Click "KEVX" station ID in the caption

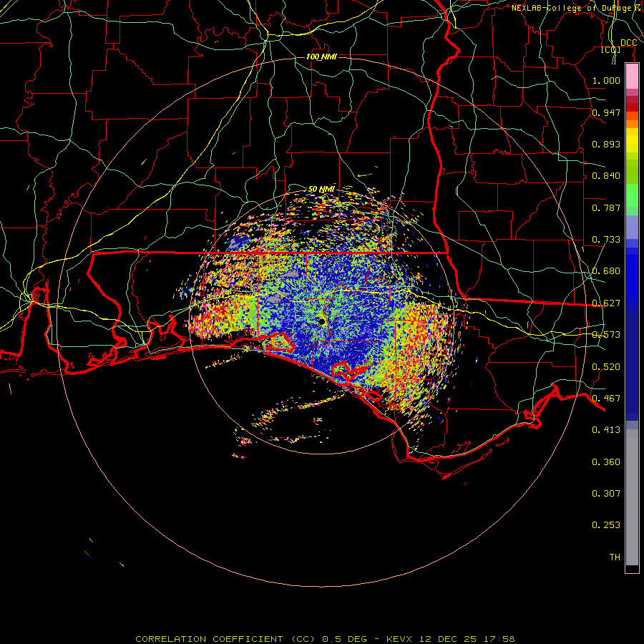click(x=401, y=639)
